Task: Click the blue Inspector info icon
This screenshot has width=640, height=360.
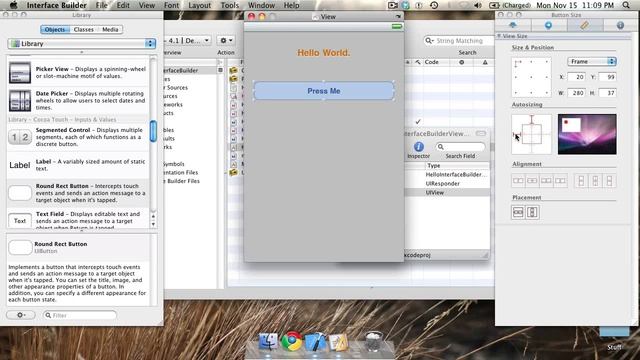Action: tap(419, 147)
